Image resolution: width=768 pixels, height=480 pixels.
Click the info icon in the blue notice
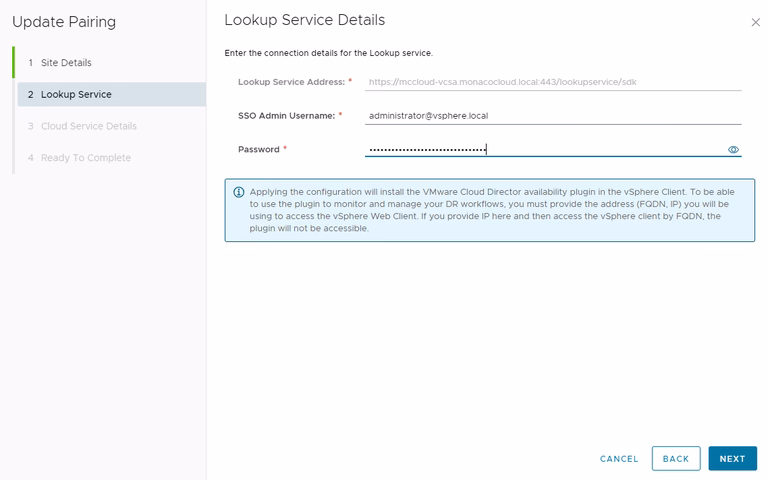tap(238, 192)
